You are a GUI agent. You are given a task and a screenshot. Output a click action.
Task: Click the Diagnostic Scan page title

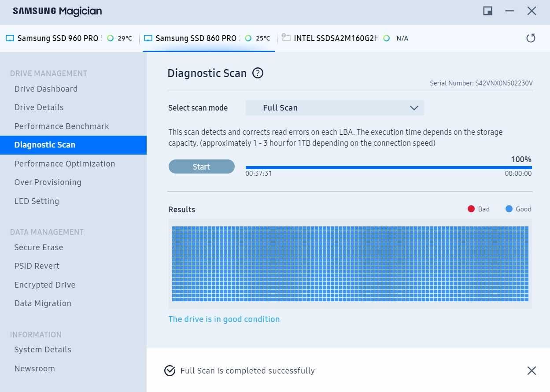pos(207,74)
